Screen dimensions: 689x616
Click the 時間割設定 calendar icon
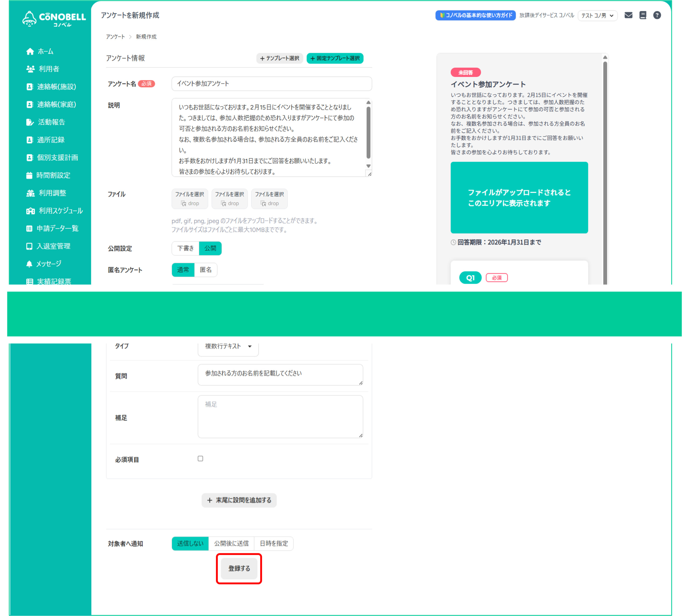click(x=29, y=175)
